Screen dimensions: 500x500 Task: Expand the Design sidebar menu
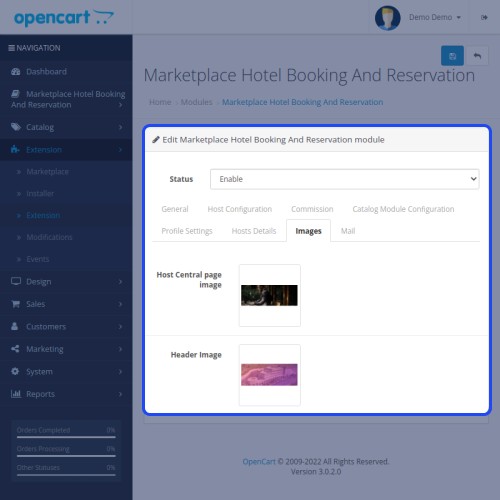pos(66,282)
